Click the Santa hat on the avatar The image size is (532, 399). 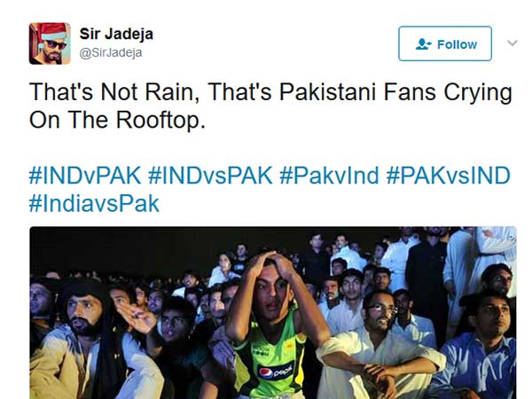51,32
